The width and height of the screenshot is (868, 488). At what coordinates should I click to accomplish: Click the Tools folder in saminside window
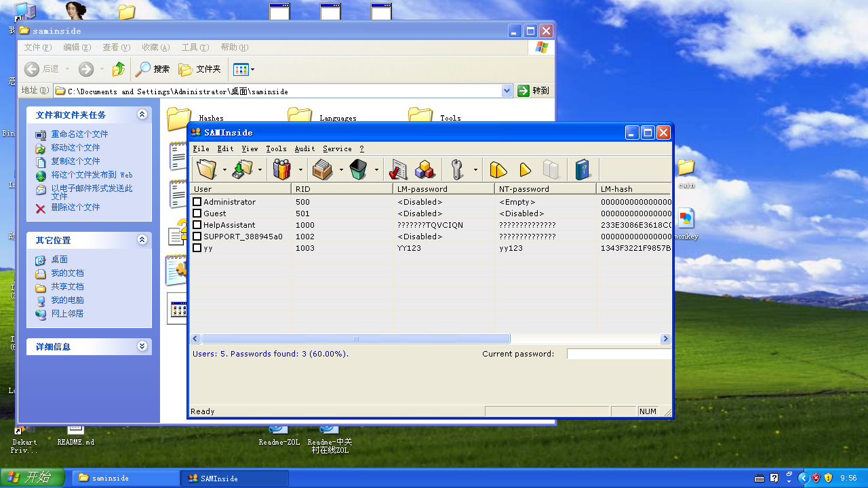pyautogui.click(x=435, y=117)
